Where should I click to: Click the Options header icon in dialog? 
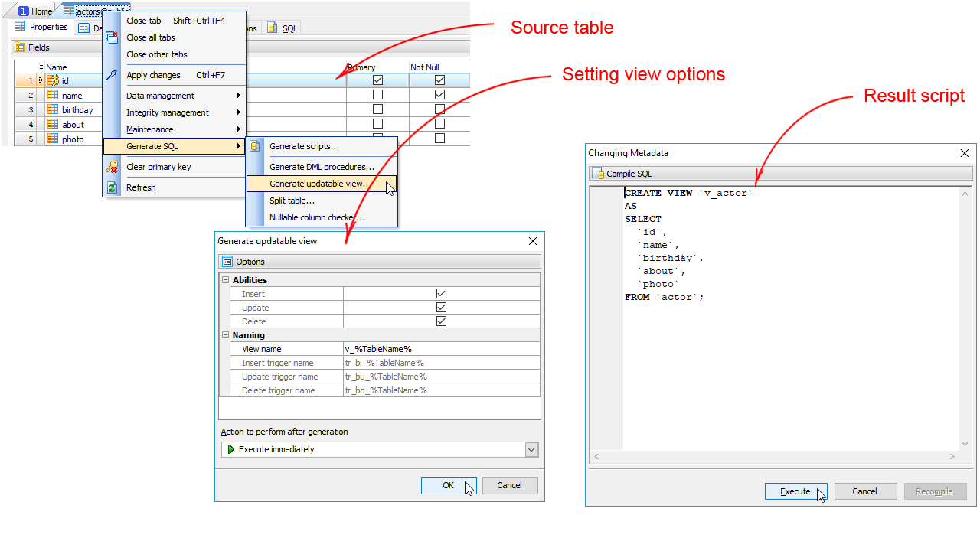click(x=227, y=262)
